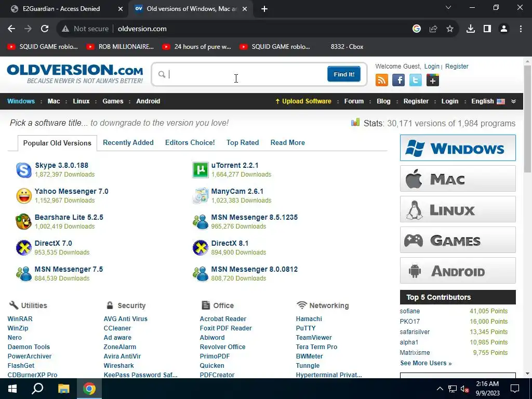Open the WinRAR link under Utilities
532x399 pixels.
tap(20, 319)
